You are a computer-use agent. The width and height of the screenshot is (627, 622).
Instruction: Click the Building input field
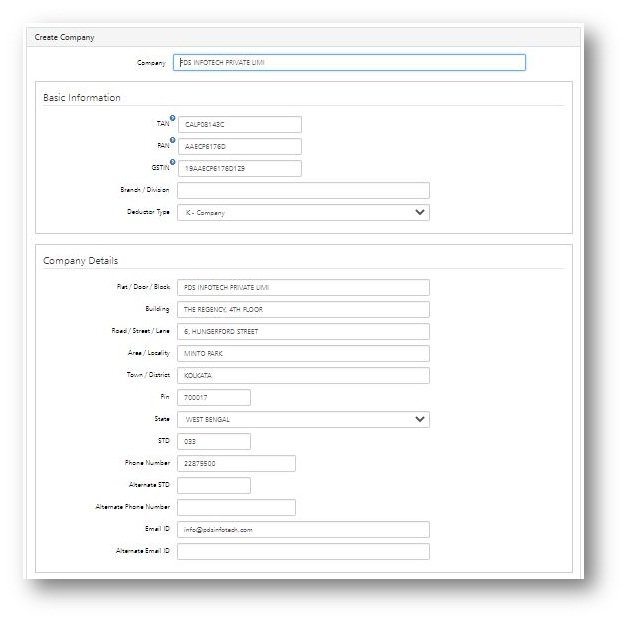pyautogui.click(x=303, y=309)
